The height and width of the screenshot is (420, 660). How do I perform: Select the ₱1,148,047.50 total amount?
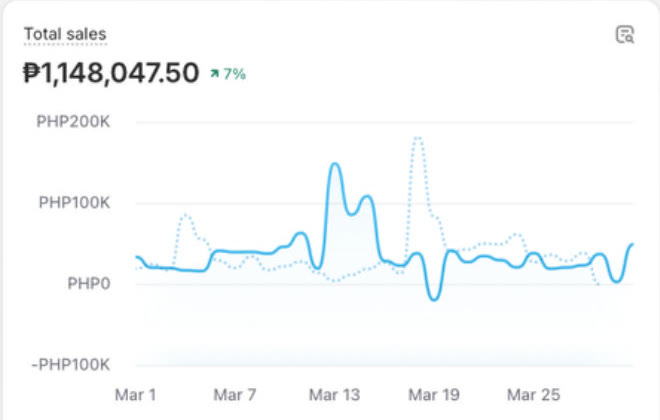tap(111, 72)
